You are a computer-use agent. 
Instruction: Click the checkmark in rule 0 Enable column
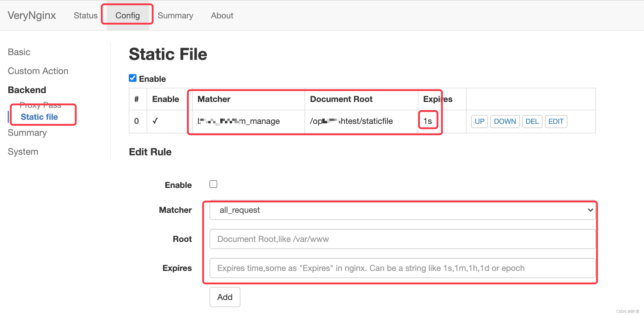click(155, 121)
